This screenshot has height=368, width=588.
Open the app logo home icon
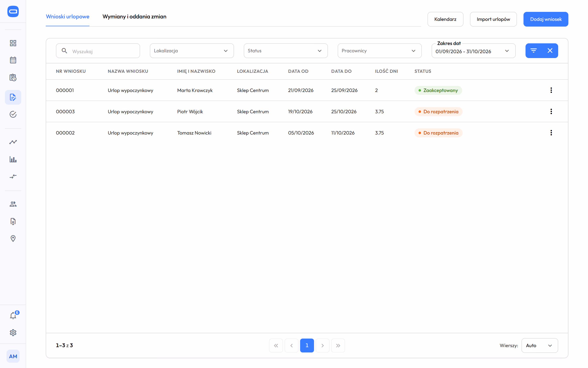pyautogui.click(x=13, y=11)
